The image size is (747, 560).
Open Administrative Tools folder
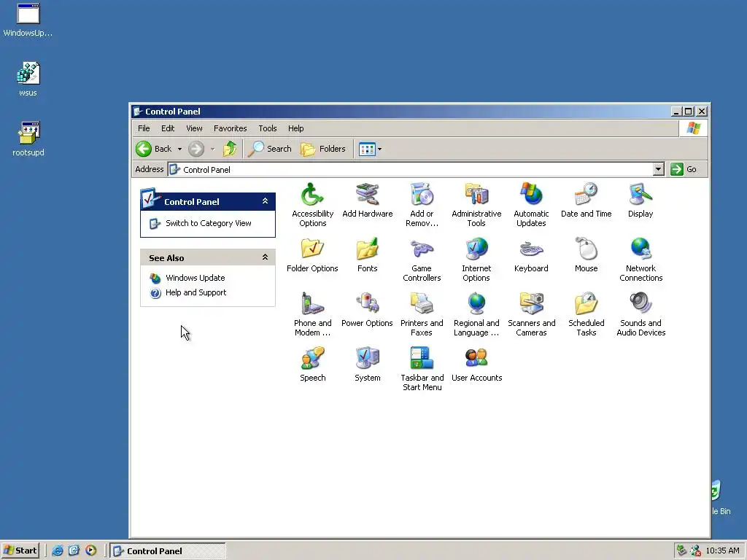click(x=476, y=205)
